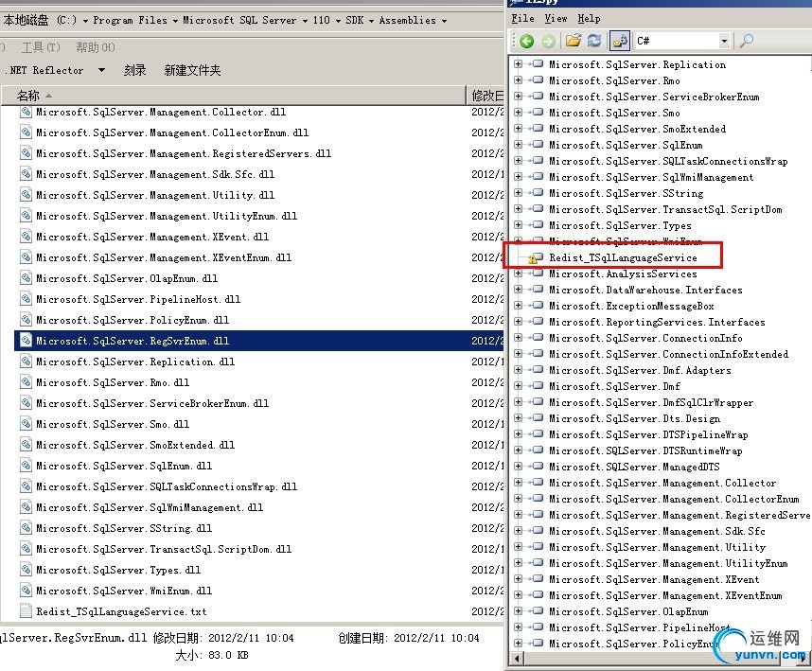Click dll icon of Management.Collector.dll file
This screenshot has height=671, width=812.
26,112
